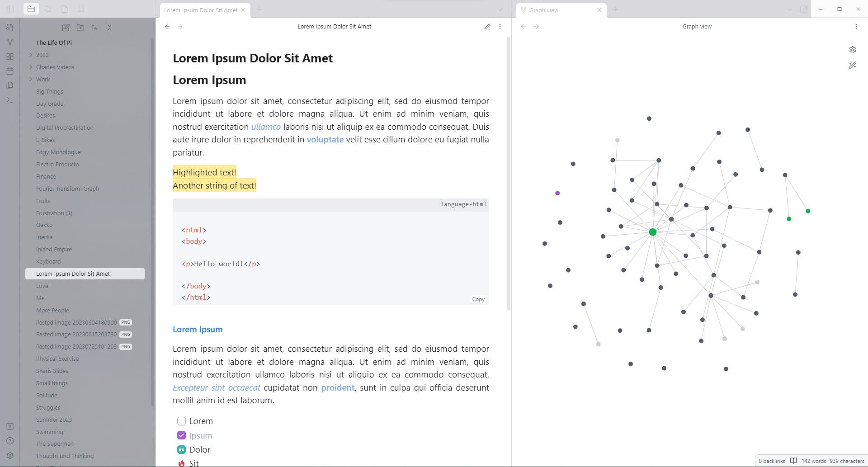This screenshot has height=467, width=868.
Task: Open the search sidebar tab
Action: [48, 9]
